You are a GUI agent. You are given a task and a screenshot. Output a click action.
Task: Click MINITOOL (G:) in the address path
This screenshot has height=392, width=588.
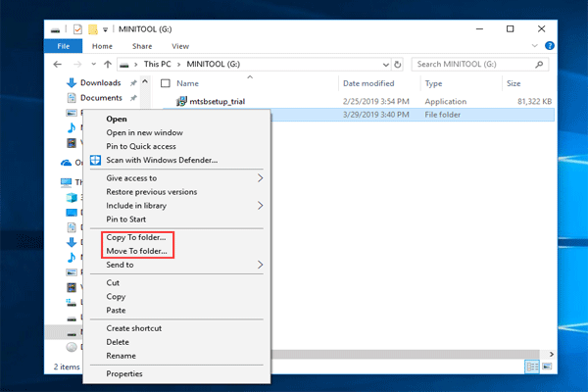213,64
